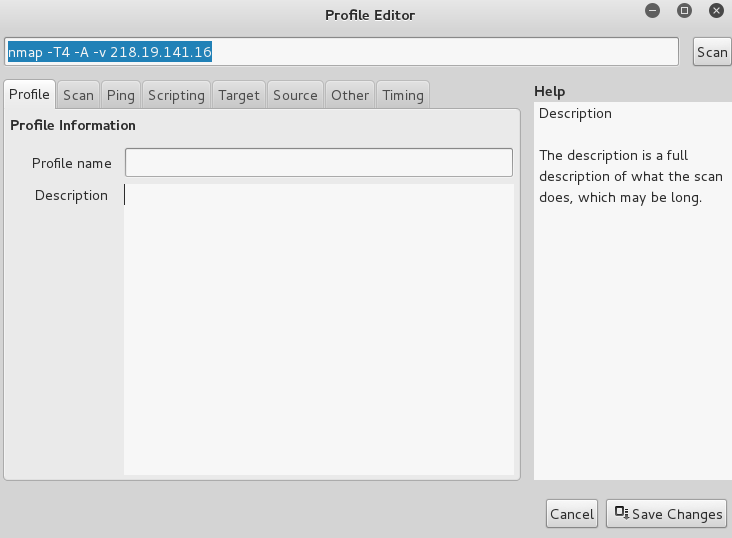Screen dimensions: 732x538
Task: Switch to the Profile tab
Action: [29, 94]
